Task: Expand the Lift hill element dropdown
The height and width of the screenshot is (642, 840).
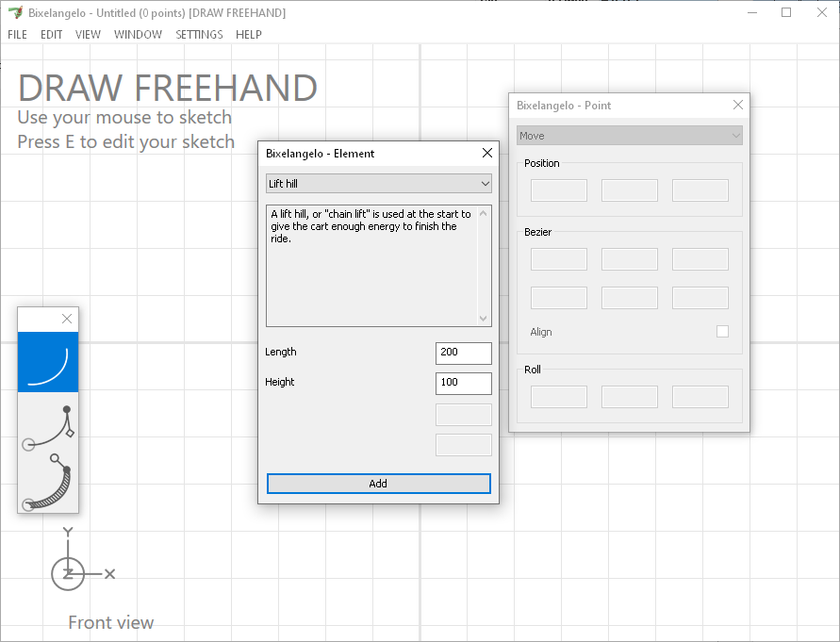Action: coord(379,184)
